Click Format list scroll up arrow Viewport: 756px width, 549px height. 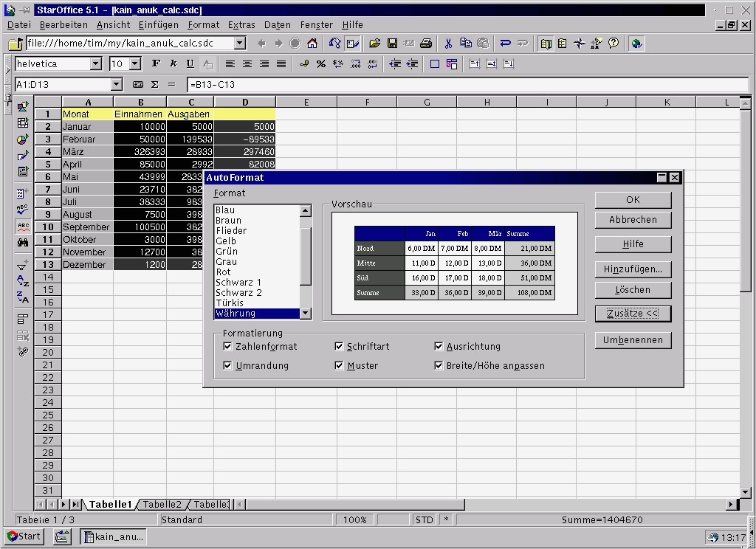305,210
